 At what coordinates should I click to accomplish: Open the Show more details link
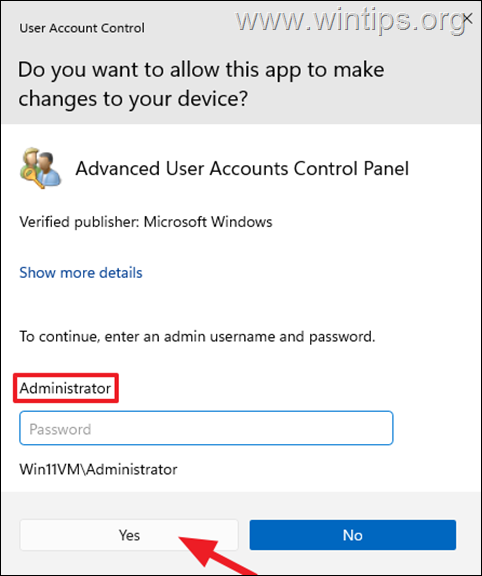click(81, 273)
